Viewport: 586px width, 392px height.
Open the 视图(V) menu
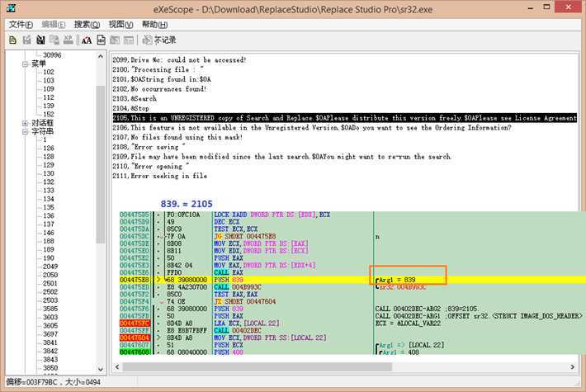(x=121, y=25)
